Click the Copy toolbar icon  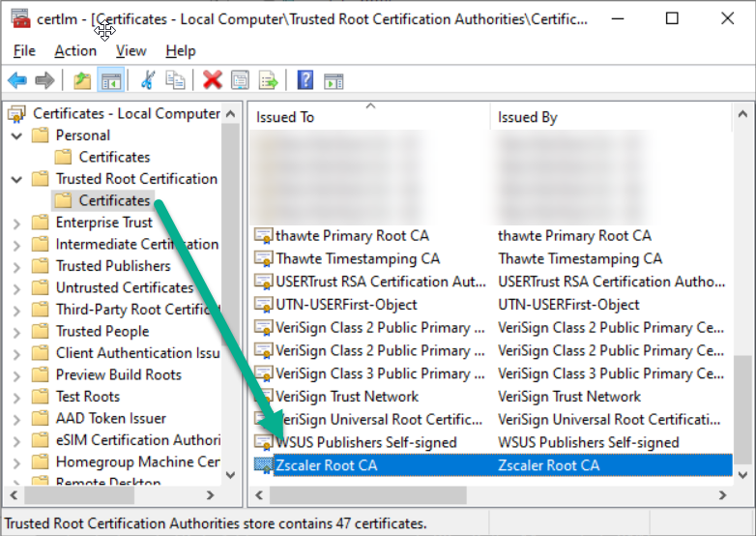[x=175, y=80]
